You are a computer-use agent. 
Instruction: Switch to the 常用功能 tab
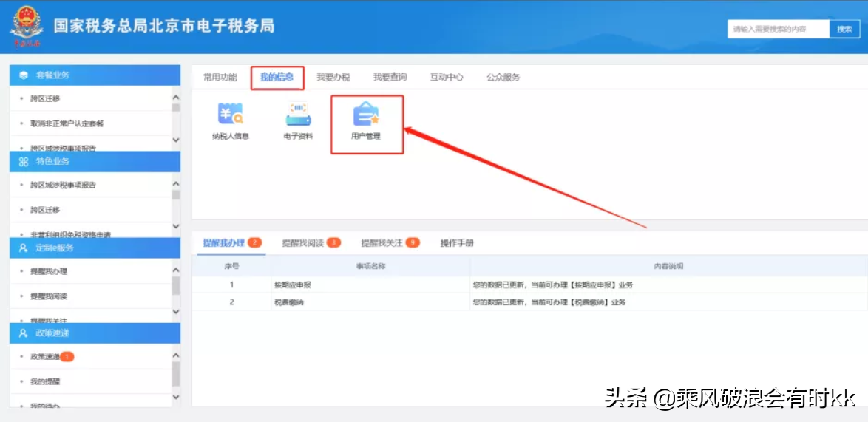[x=220, y=78]
